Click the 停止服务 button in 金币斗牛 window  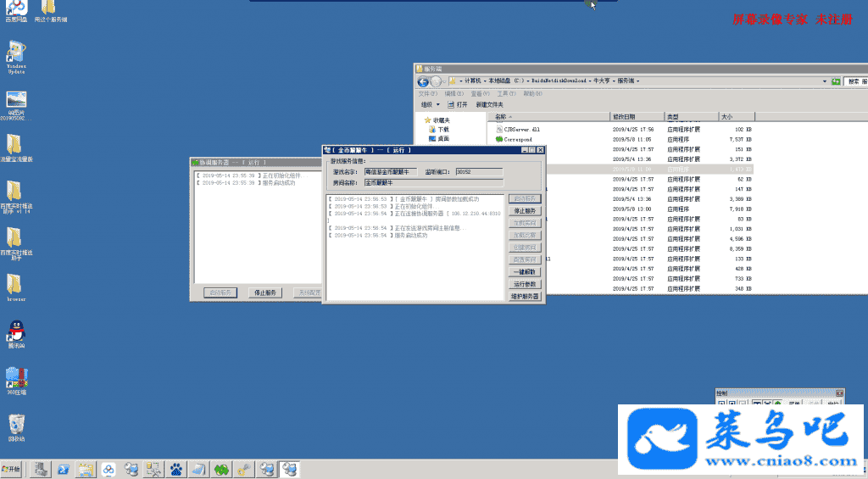(525, 210)
